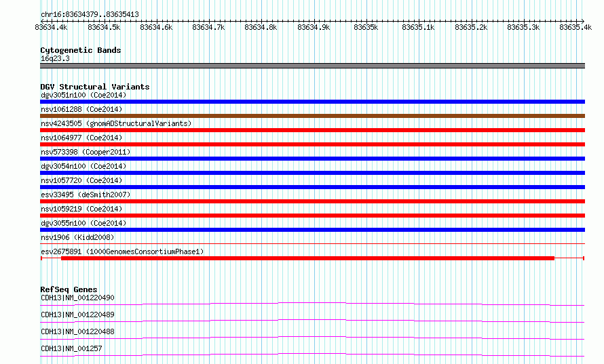
Task: Open esv2675891 (1000GenomesConsortiumPhase1) label
Action: click(122, 251)
